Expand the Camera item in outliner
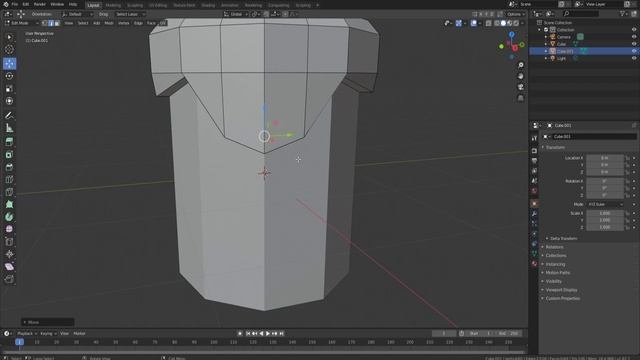 546,37
